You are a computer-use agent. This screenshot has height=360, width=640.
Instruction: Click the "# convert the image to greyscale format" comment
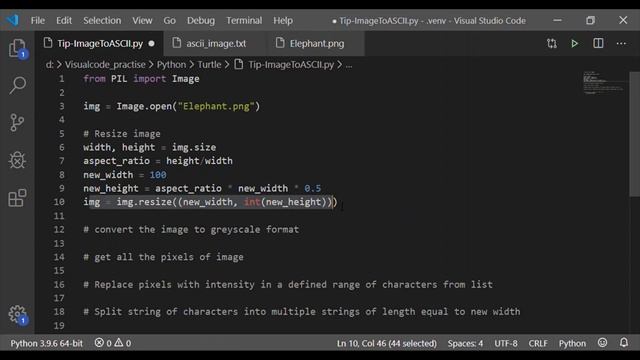(x=191, y=229)
